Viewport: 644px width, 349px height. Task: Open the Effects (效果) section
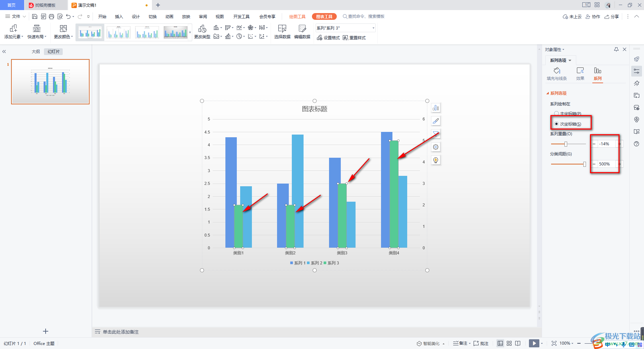[580, 74]
